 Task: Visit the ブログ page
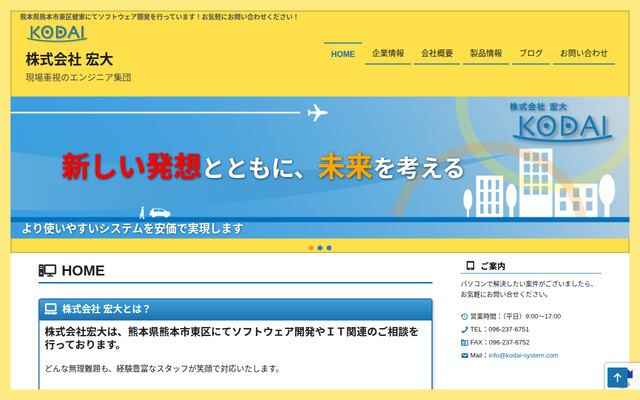[x=531, y=53]
